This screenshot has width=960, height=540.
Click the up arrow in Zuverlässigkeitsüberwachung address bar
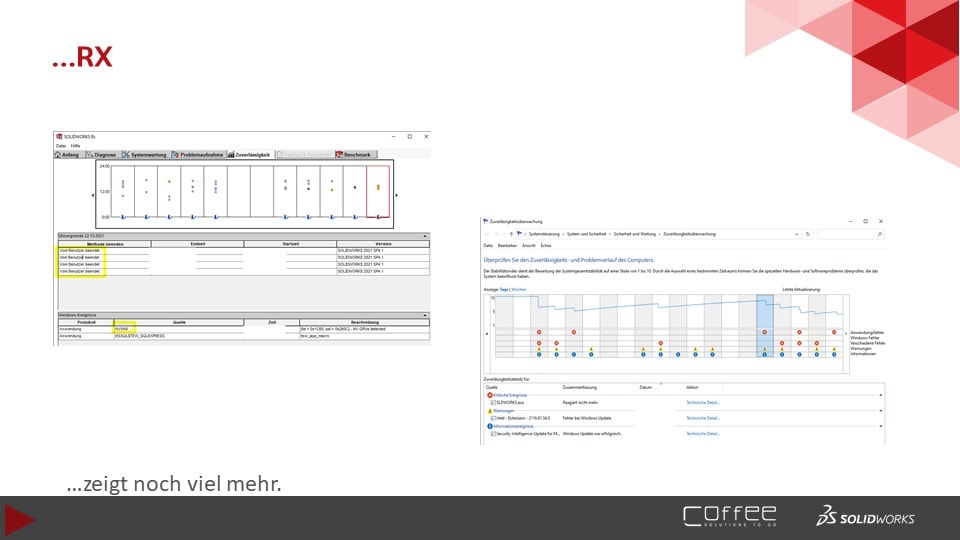point(511,234)
